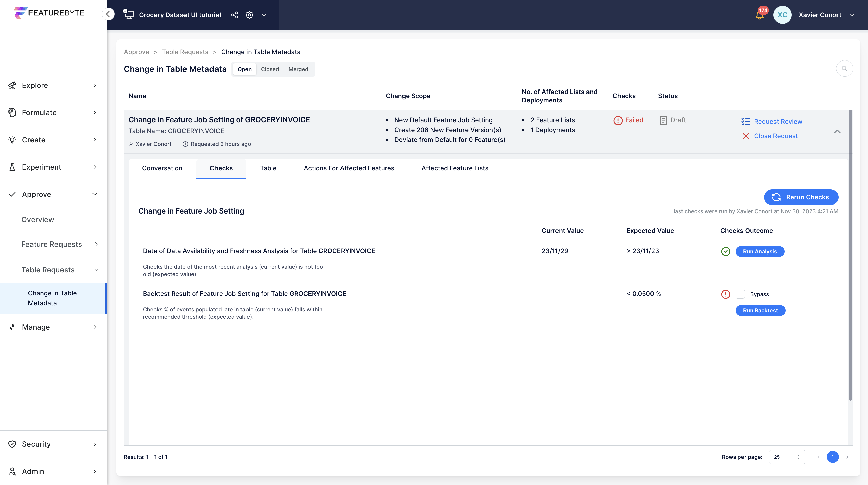
Task: Click the Admin person icon
Action: [12, 471]
